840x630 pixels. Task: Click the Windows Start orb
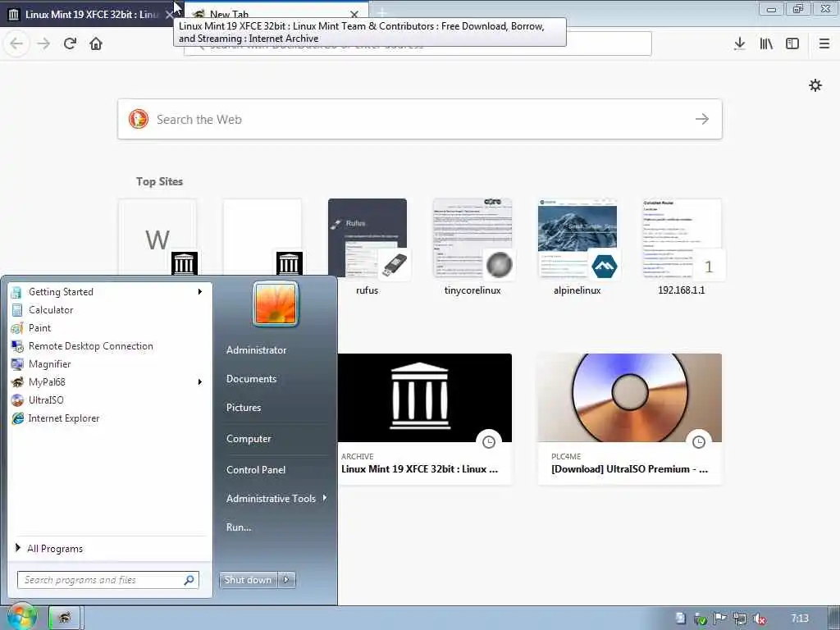21,617
